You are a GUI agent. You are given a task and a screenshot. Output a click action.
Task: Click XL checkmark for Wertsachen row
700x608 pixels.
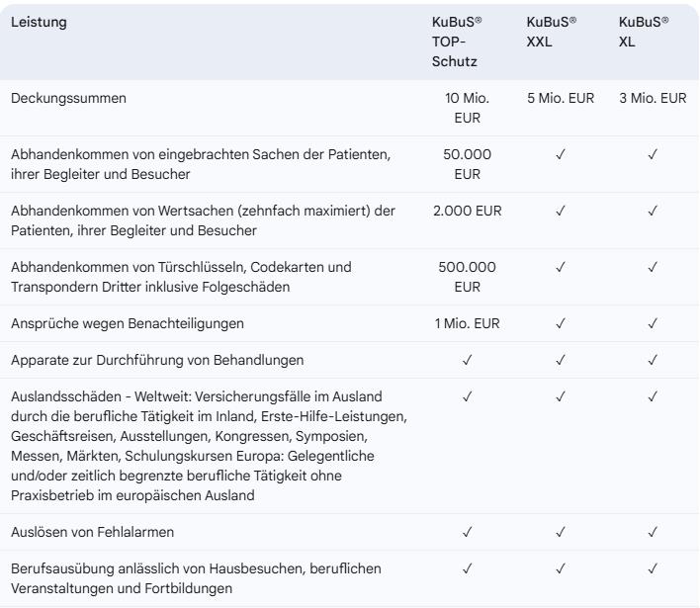(x=653, y=211)
